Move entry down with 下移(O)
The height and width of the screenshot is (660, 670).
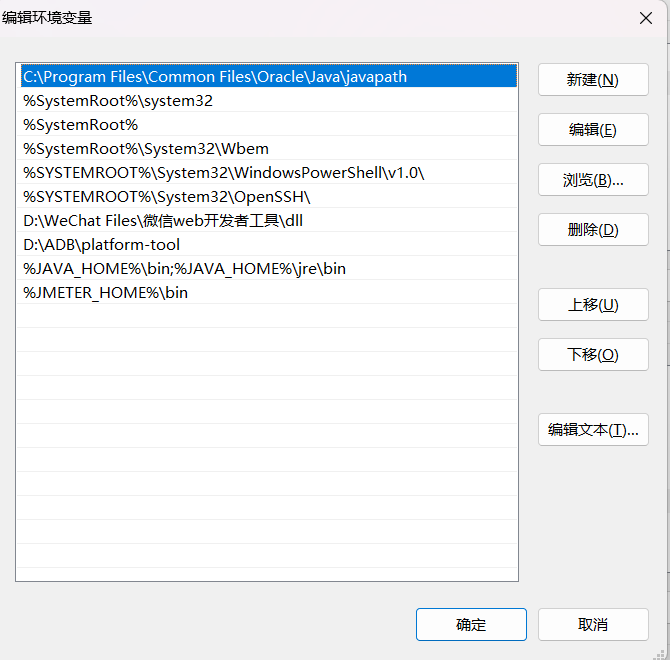tap(593, 355)
